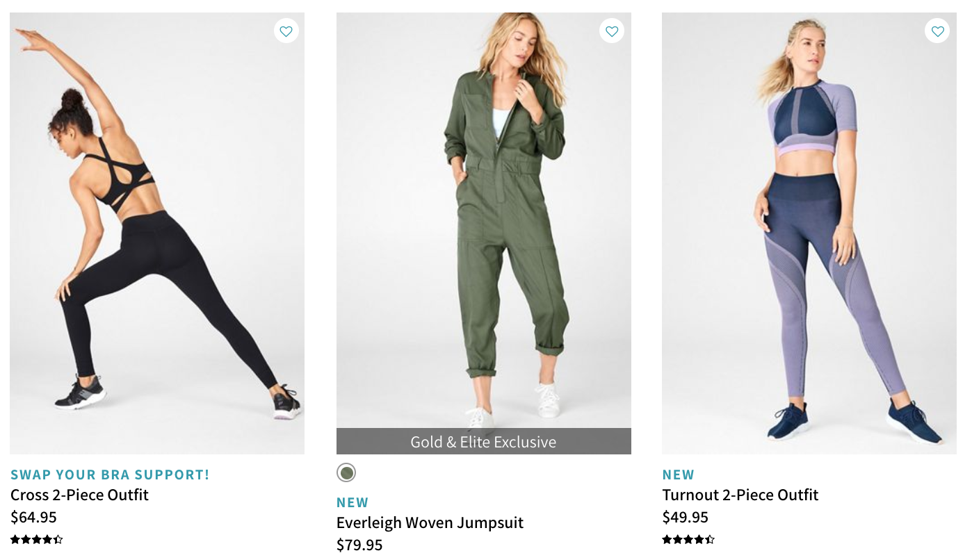
Task: Click the SWAP YOUR BRA SUPPORT! link
Action: pyautogui.click(x=110, y=474)
